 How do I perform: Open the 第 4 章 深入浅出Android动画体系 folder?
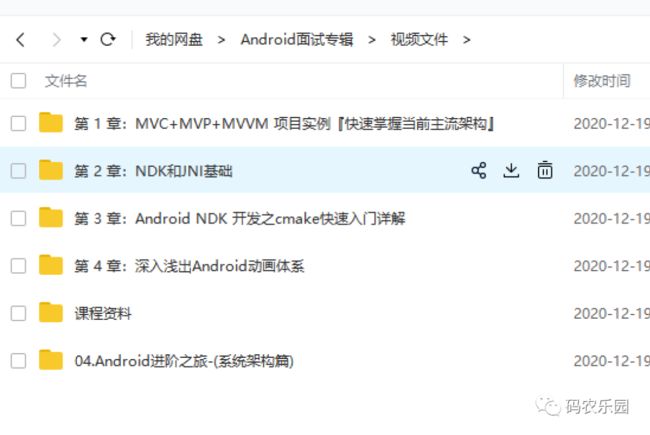[189, 266]
